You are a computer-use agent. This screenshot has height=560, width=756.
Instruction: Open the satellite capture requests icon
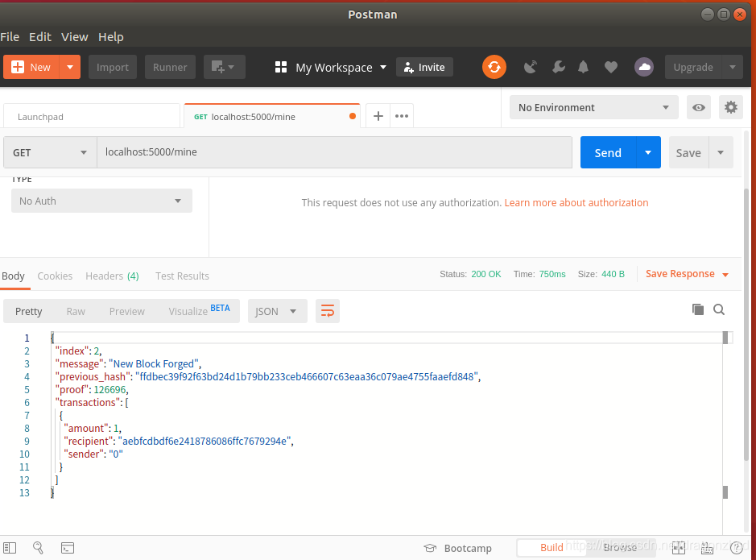531,67
